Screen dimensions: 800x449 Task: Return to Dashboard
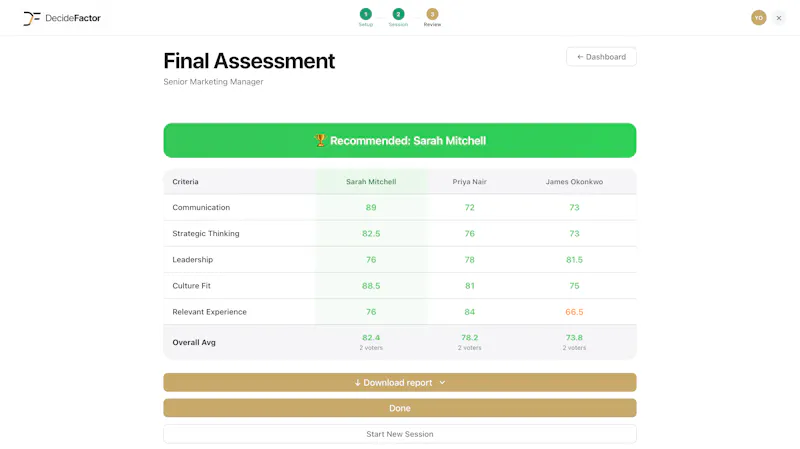pyautogui.click(x=601, y=57)
